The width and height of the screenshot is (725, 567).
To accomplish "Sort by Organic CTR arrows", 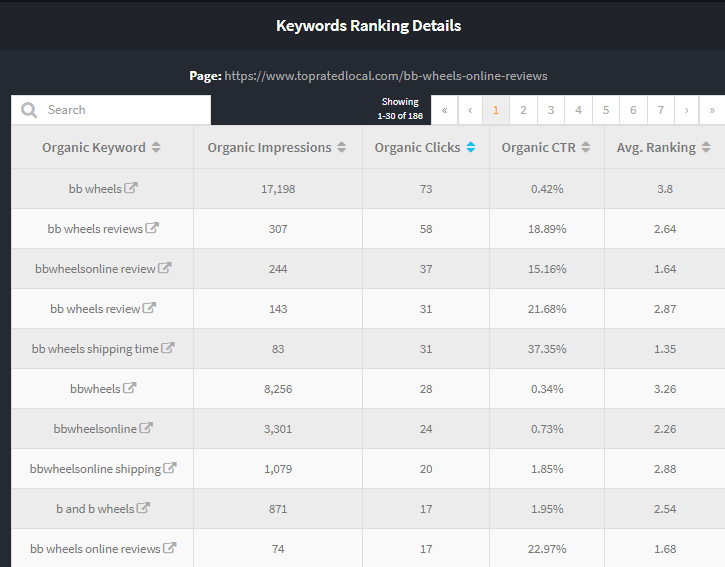I will tap(586, 147).
